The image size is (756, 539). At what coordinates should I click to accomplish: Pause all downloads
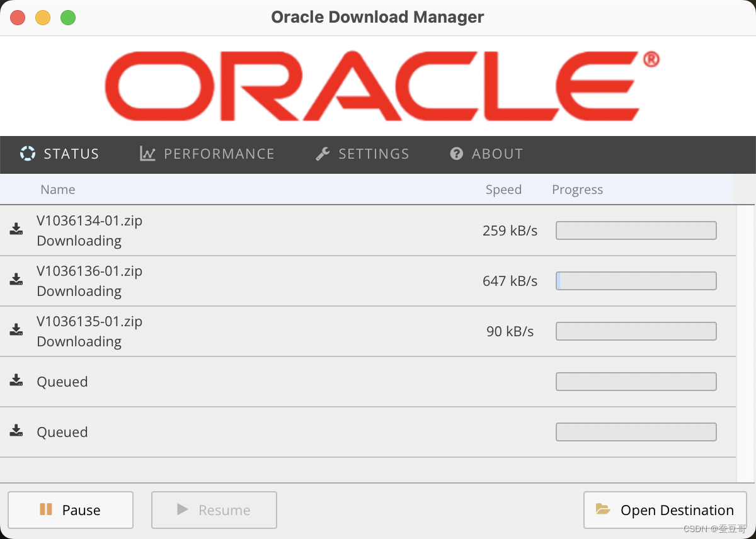pyautogui.click(x=71, y=510)
